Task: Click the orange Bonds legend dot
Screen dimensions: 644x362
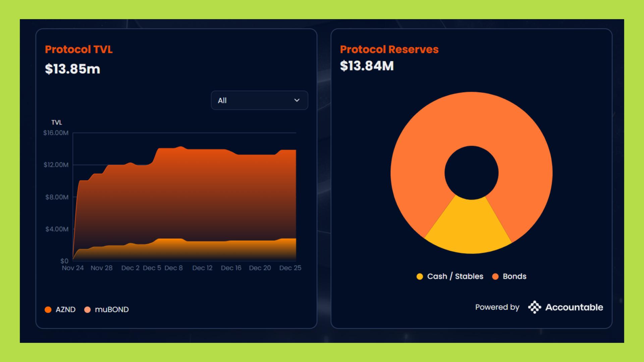Action: tap(495, 277)
